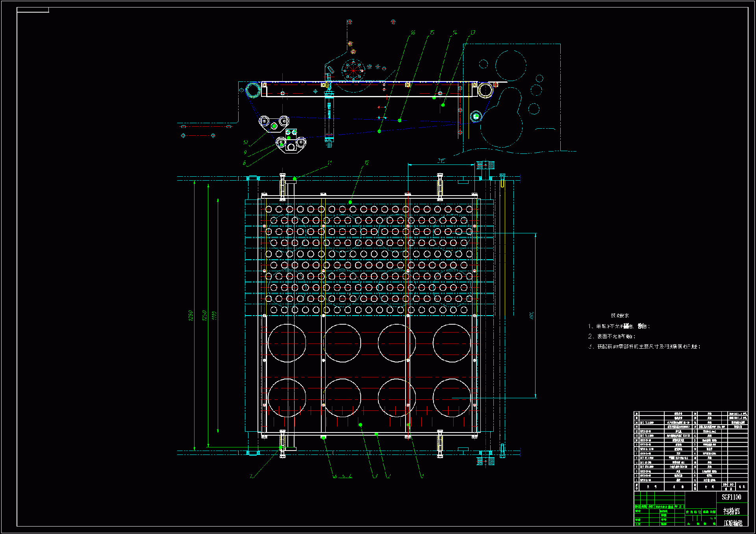This screenshot has height=534, width=756.
Task: Click part callout number 11
Action: [x=330, y=163]
